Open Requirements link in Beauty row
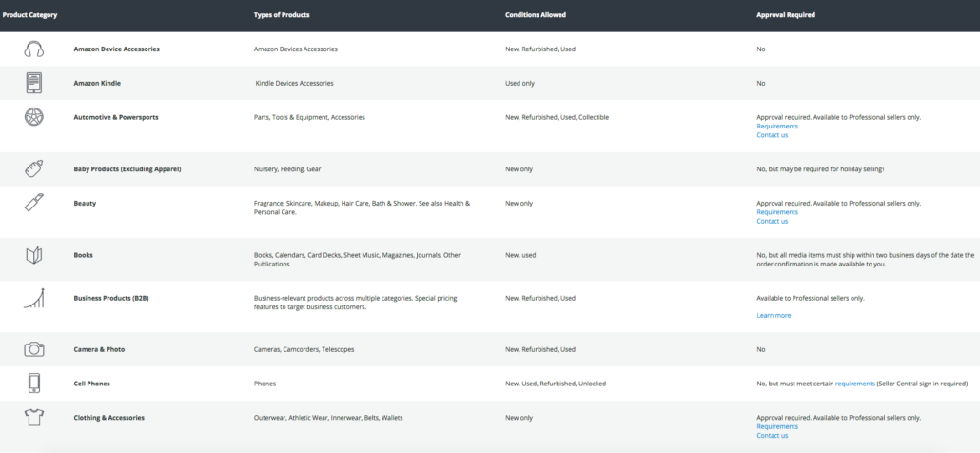 click(x=777, y=212)
